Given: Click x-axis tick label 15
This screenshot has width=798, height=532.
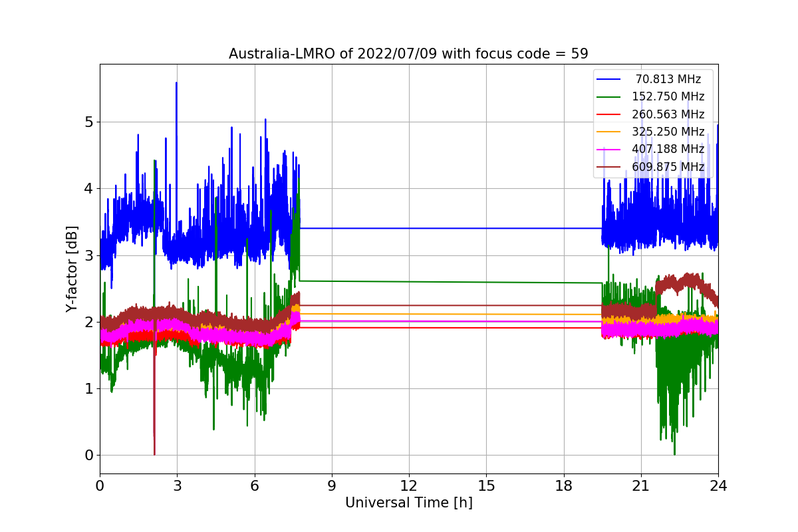Looking at the screenshot, I should [x=486, y=486].
